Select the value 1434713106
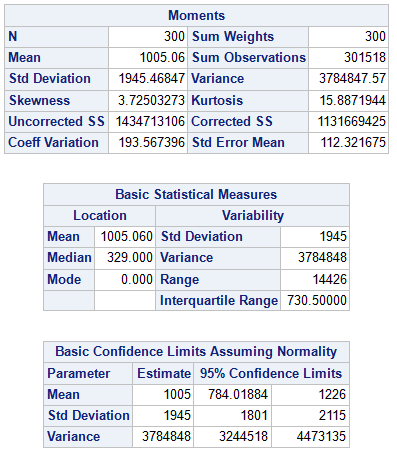Screen dimensions: 397x451 [150, 121]
